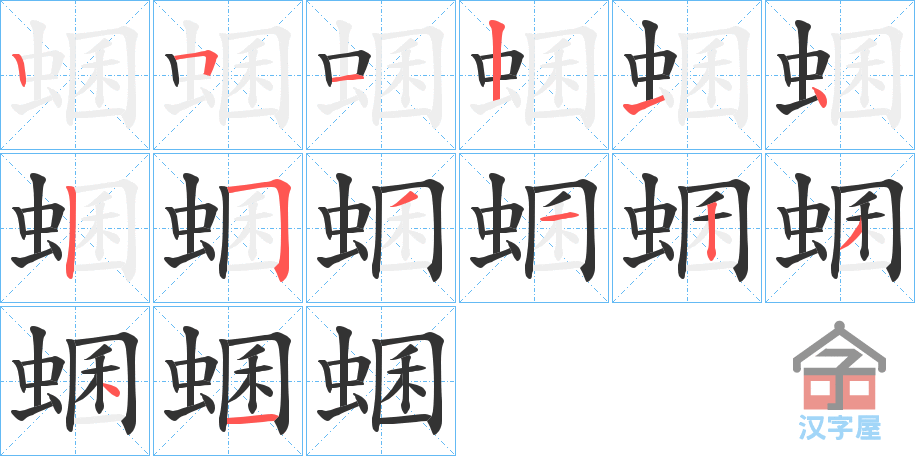
Task: Select the second stroke step showing red hook
Action: 228,75
